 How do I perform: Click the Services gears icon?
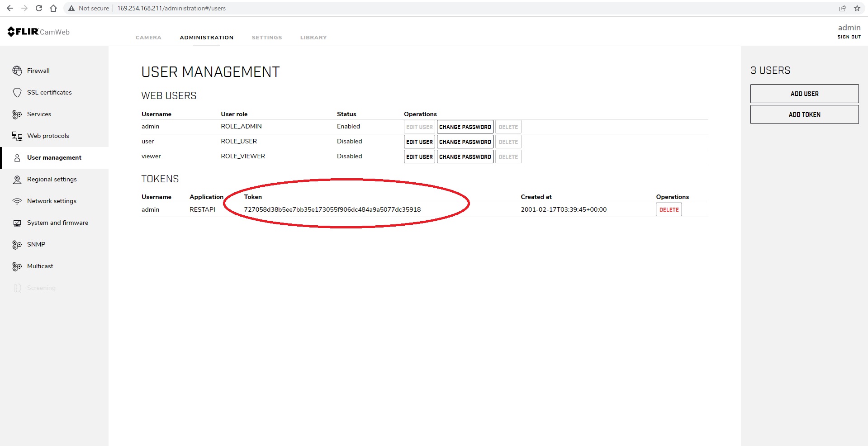click(x=17, y=114)
